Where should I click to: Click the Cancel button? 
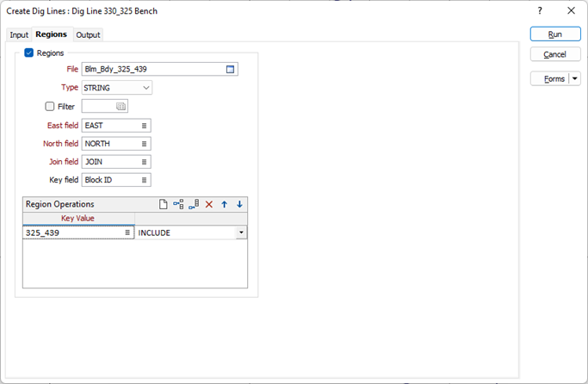(555, 54)
